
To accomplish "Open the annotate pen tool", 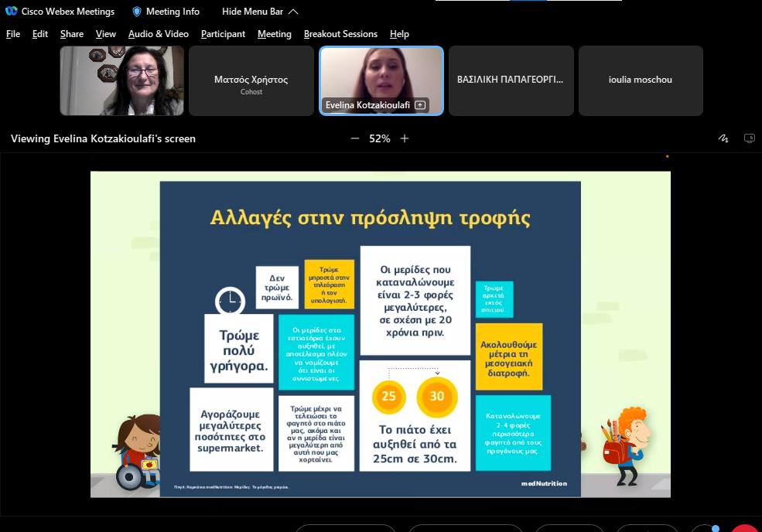I will coord(723,138).
